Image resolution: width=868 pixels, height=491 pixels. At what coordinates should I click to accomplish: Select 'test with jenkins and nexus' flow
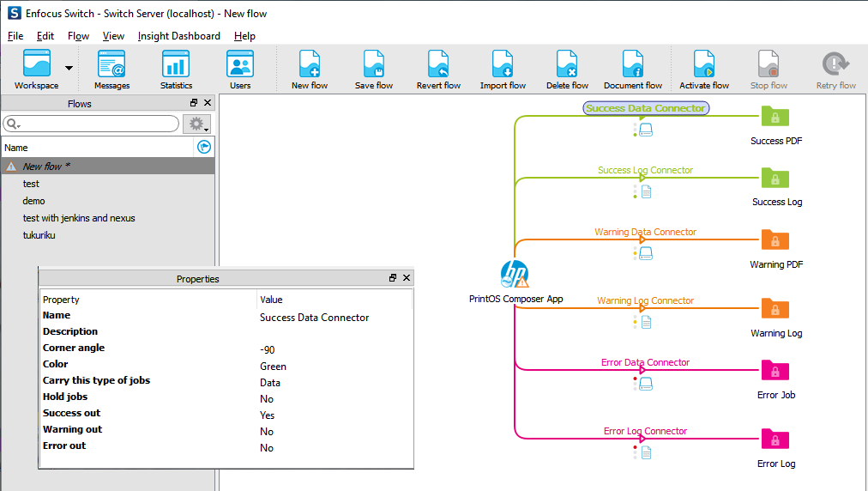tap(79, 218)
